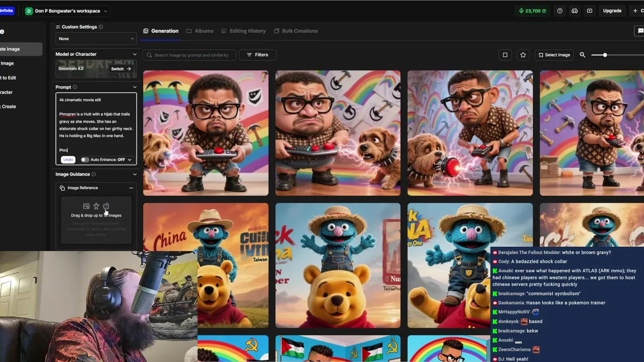Click the Infinite plan badge

coord(7,11)
